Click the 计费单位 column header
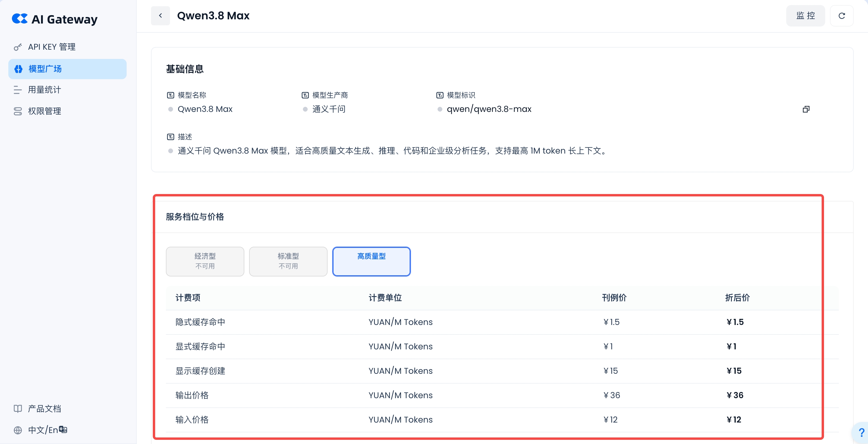Screen dimensions: 868x444 (385, 298)
